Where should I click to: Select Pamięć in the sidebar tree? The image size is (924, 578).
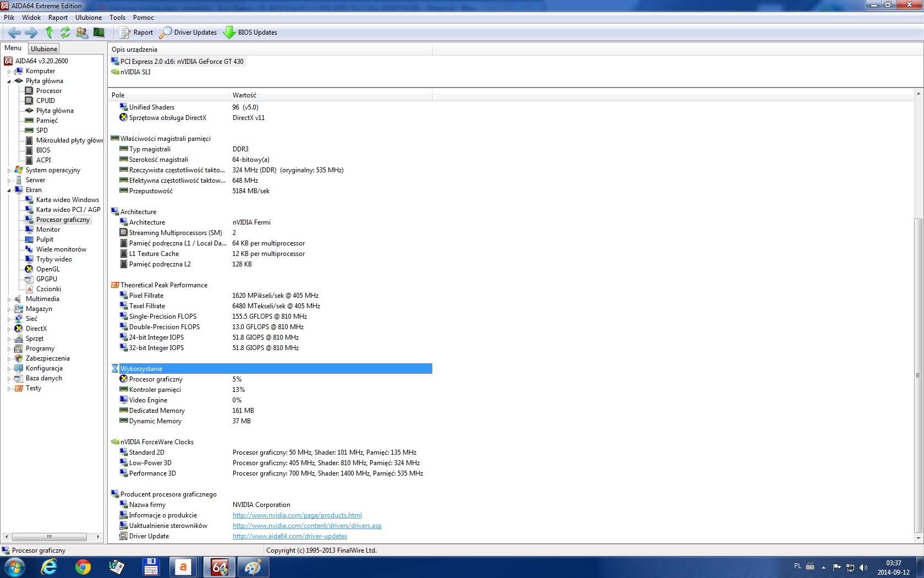click(x=47, y=121)
